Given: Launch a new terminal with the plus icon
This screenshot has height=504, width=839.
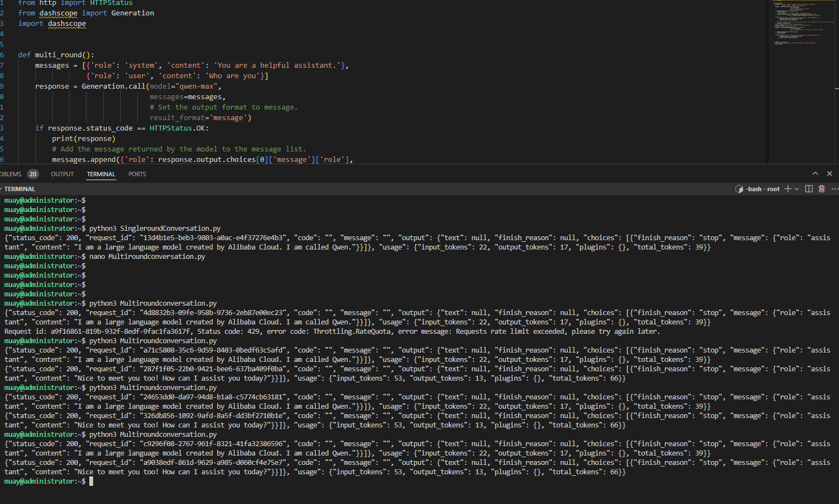Looking at the screenshot, I should (x=788, y=189).
